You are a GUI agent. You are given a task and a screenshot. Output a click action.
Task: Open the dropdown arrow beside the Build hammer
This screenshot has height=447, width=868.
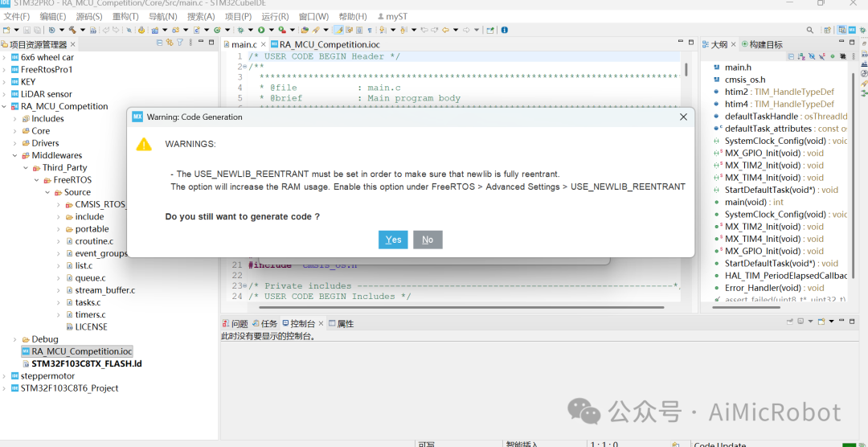pos(83,30)
